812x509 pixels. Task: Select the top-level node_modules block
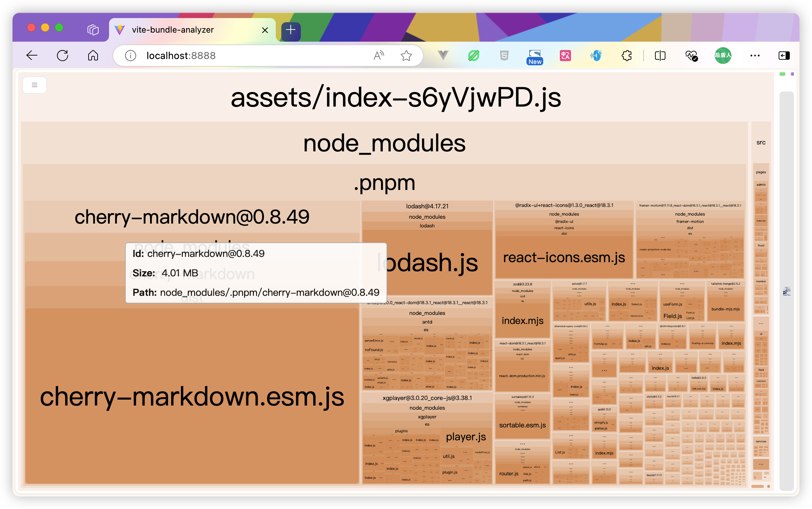pyautogui.click(x=384, y=143)
